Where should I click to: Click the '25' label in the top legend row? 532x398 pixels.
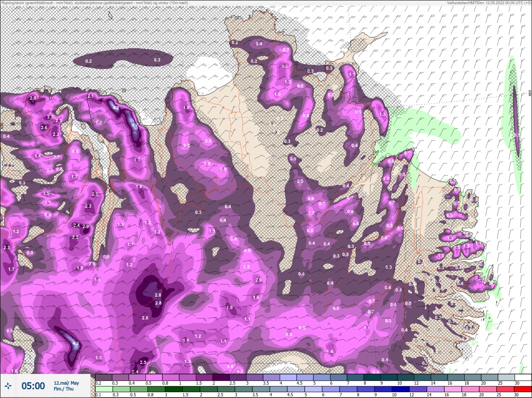point(500,383)
